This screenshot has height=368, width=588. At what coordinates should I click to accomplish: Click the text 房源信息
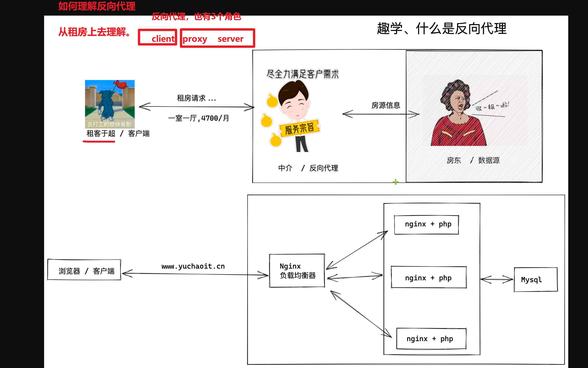386,105
